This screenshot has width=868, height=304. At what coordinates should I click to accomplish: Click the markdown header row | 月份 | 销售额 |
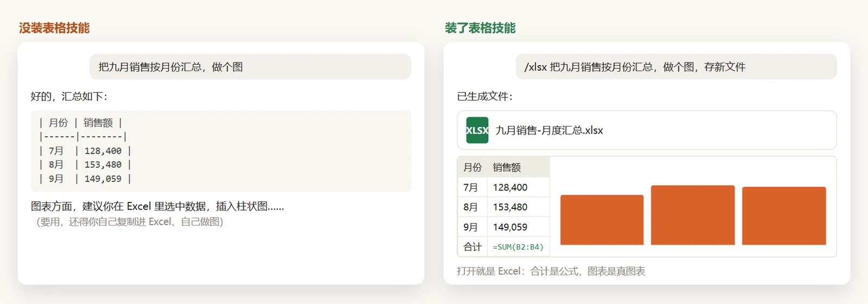click(x=81, y=123)
